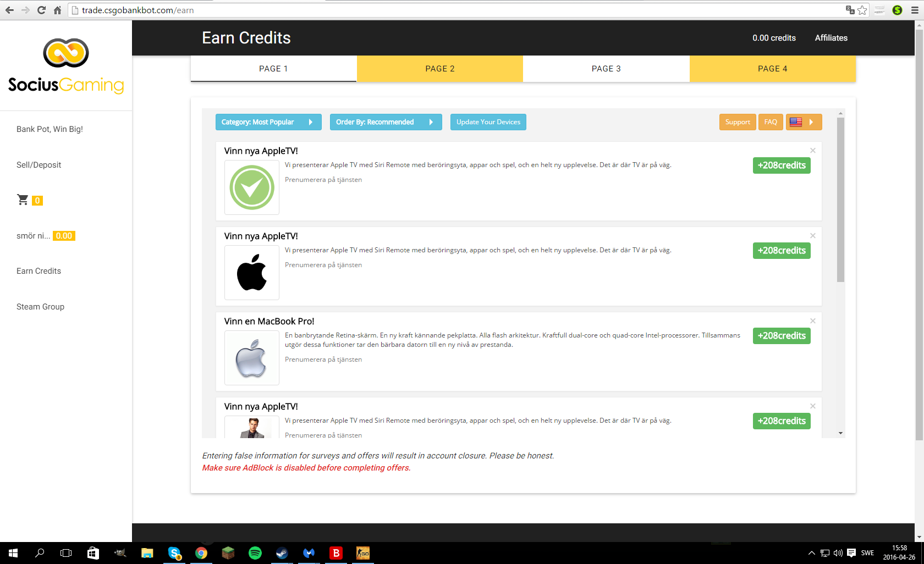Click the SociusGaming logo

click(66, 66)
